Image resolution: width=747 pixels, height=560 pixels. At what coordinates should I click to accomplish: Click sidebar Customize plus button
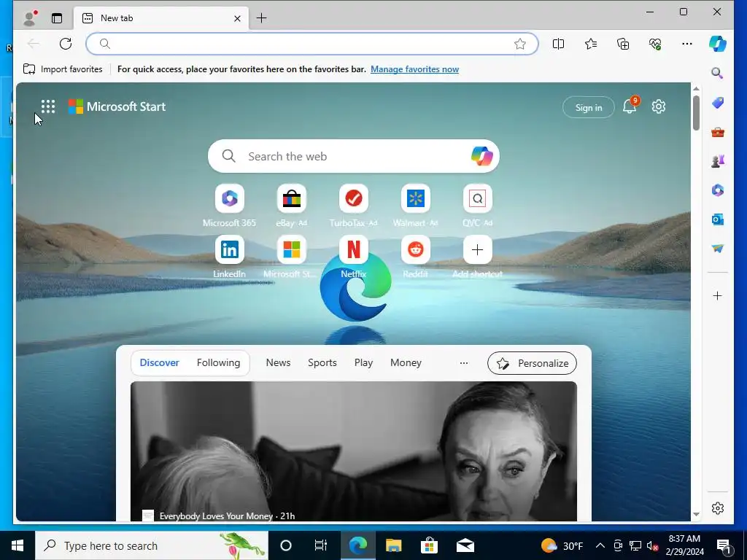point(718,296)
